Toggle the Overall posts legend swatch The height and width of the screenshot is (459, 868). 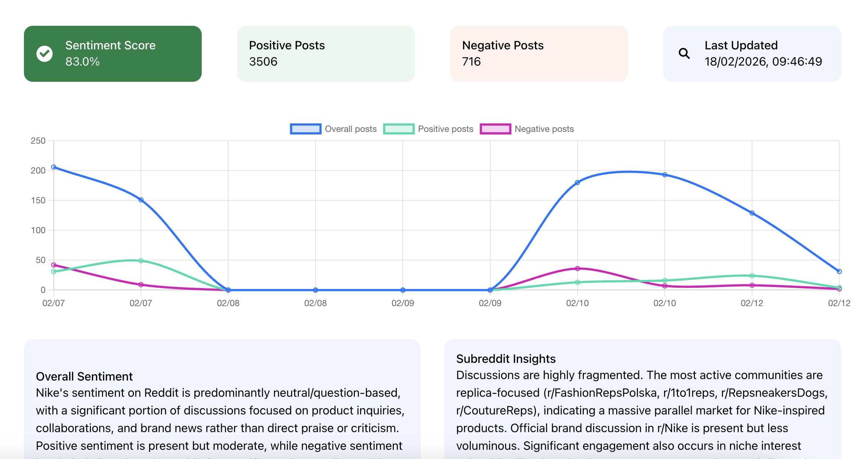pos(306,129)
